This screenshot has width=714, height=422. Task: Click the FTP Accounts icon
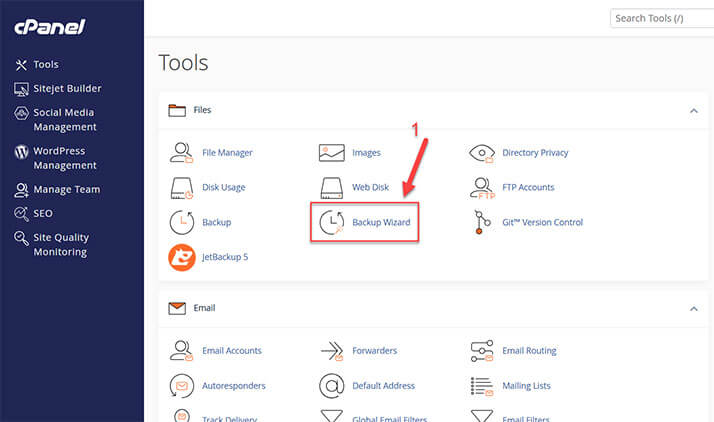coord(483,187)
